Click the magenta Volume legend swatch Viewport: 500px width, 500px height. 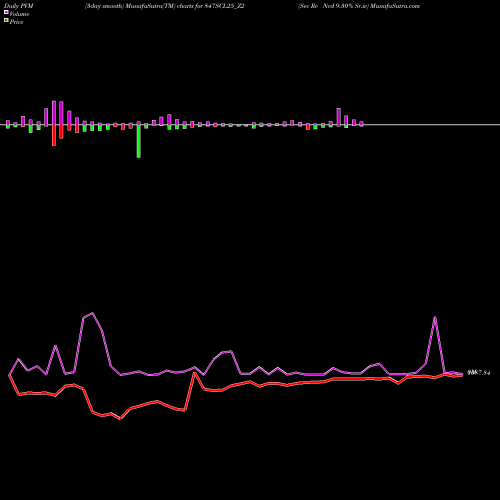pyautogui.click(x=6, y=12)
